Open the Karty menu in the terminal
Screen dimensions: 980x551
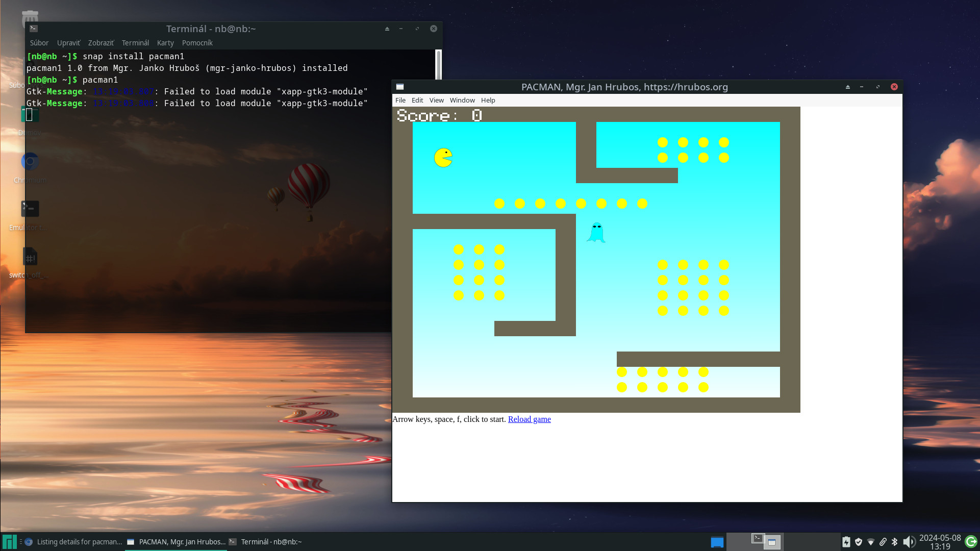point(165,43)
